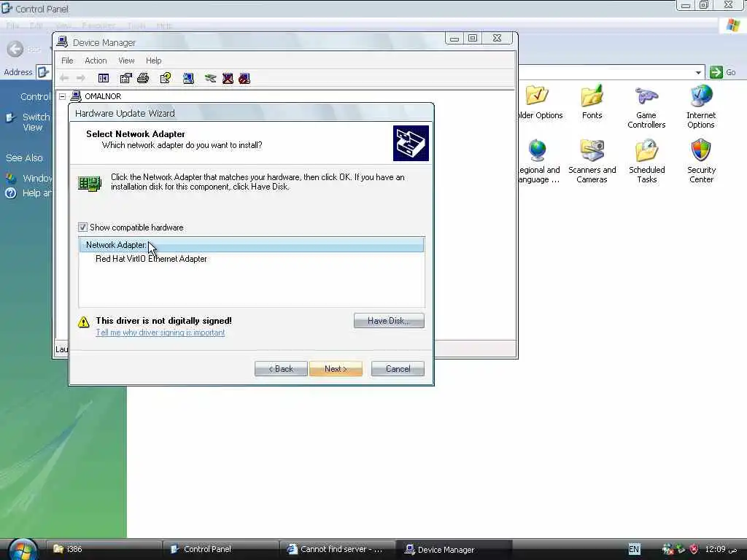Switch to Cannot find server taskbar button
This screenshot has width=747, height=560.
coord(337,549)
